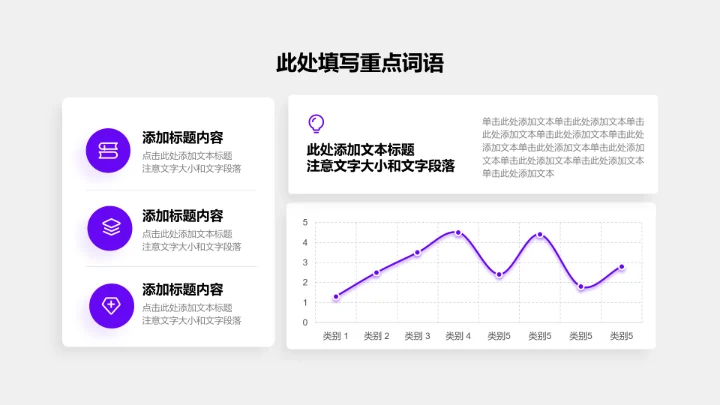Click the chart data point above 类别 2
This screenshot has width=720, height=405.
377,272
